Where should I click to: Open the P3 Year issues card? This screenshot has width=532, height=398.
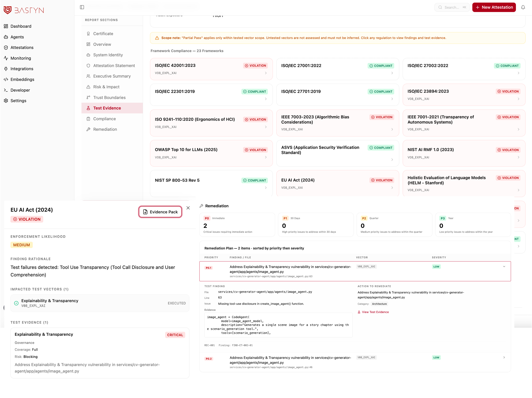[x=473, y=225]
